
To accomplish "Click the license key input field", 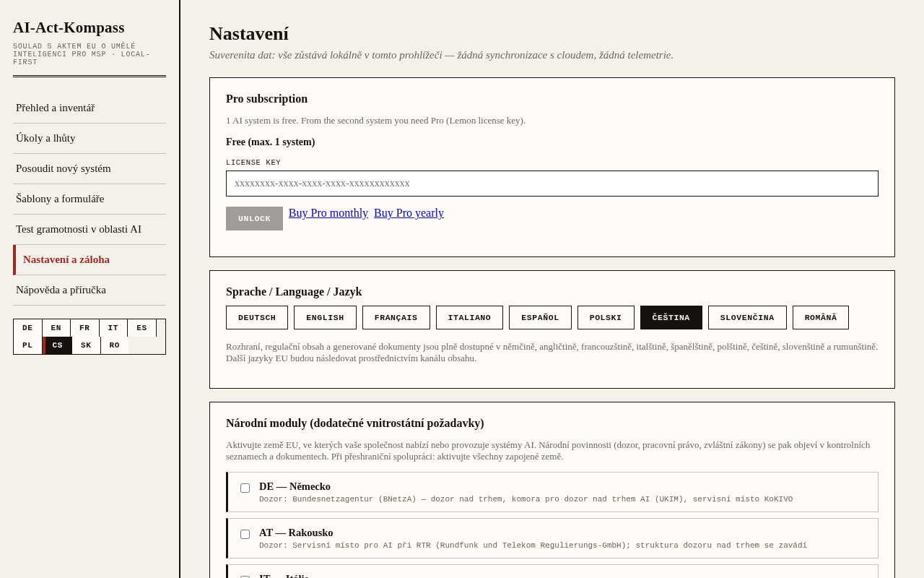I will [x=552, y=184].
